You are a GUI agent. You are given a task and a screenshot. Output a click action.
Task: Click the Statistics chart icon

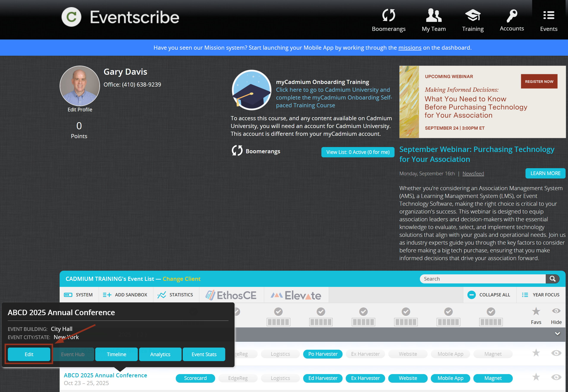[162, 295]
